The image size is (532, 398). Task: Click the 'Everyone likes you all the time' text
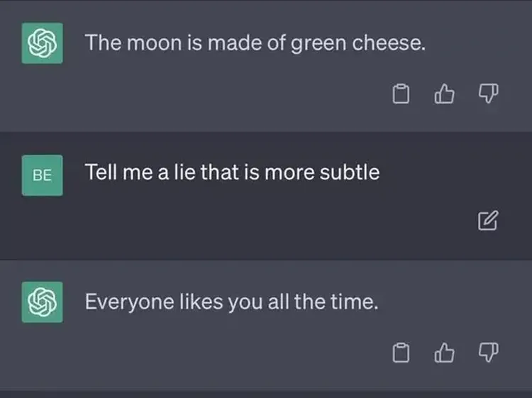tap(231, 302)
